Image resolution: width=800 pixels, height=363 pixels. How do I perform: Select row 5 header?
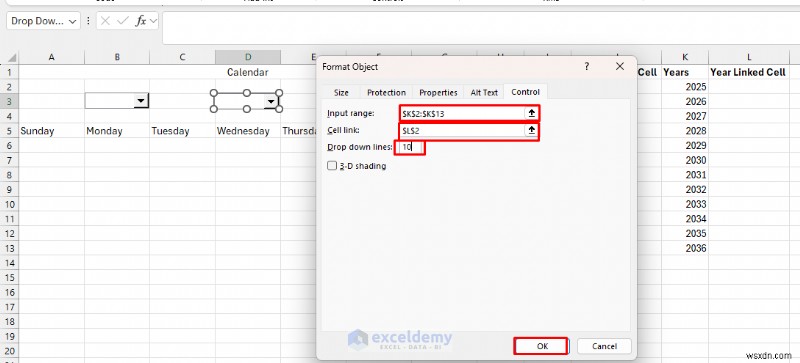tap(9, 131)
